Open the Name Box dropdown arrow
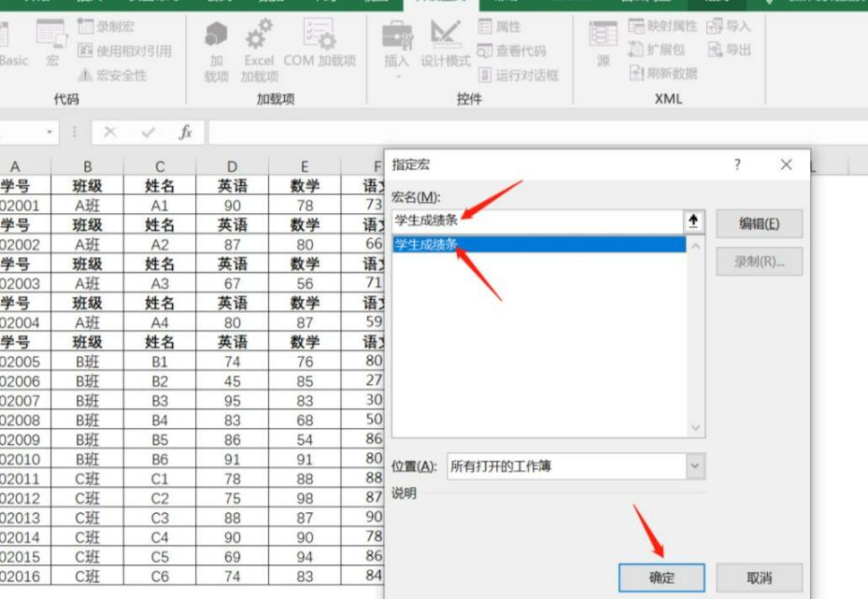 [50, 133]
